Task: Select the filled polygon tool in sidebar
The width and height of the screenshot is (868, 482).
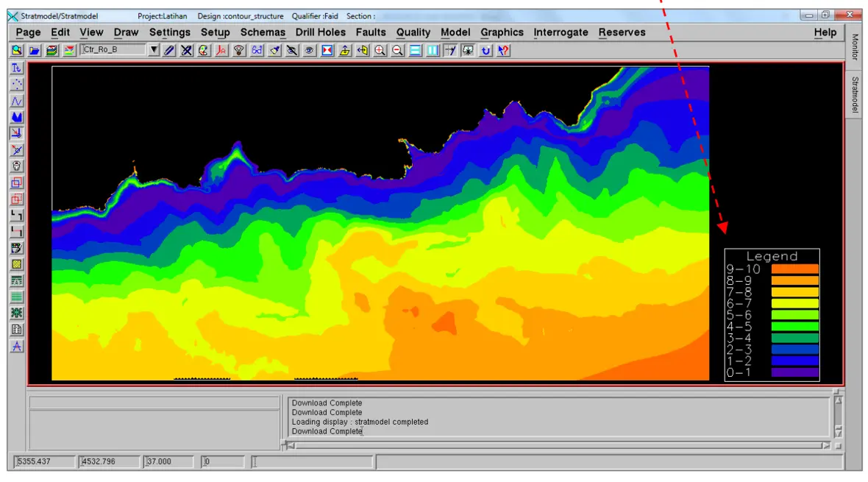Action: (x=17, y=117)
